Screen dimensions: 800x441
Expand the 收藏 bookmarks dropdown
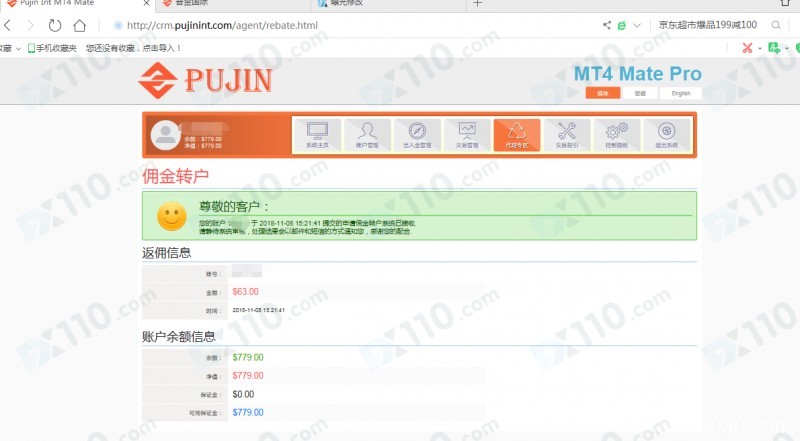[x=10, y=48]
